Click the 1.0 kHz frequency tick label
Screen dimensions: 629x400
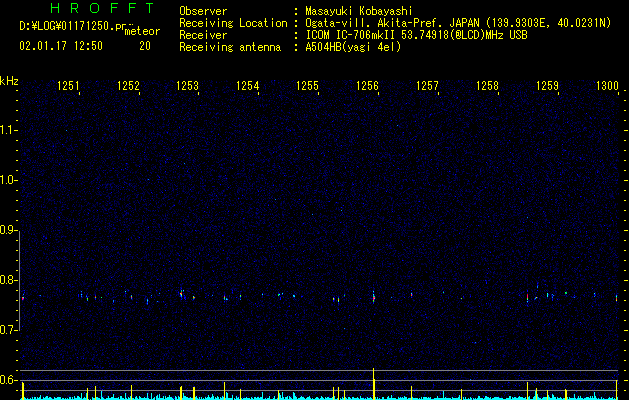[x=9, y=180]
